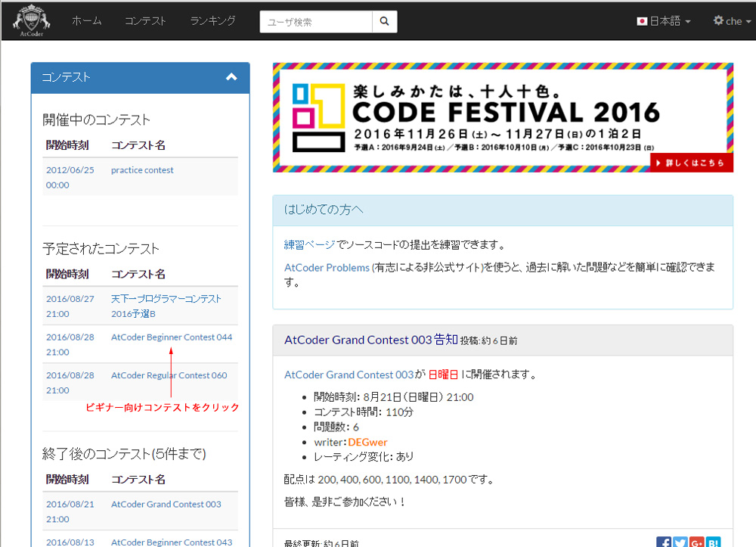Click the magnifying glass search button
The height and width of the screenshot is (547, 756).
pos(384,21)
